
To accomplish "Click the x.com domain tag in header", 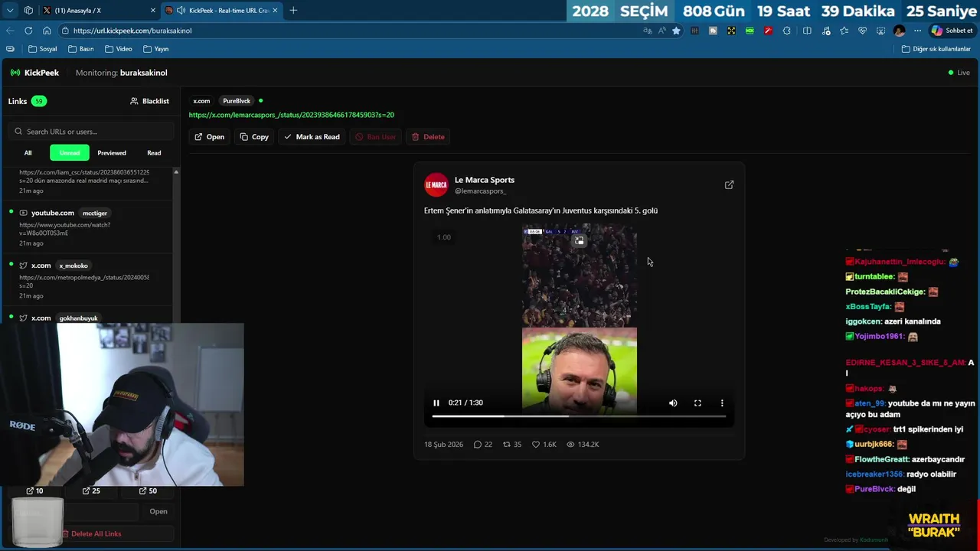I will pos(201,101).
